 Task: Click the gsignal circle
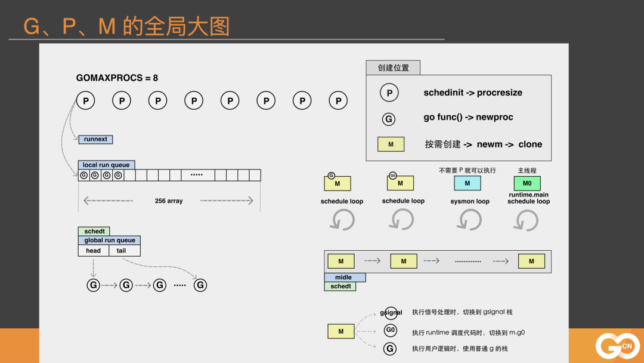391,313
